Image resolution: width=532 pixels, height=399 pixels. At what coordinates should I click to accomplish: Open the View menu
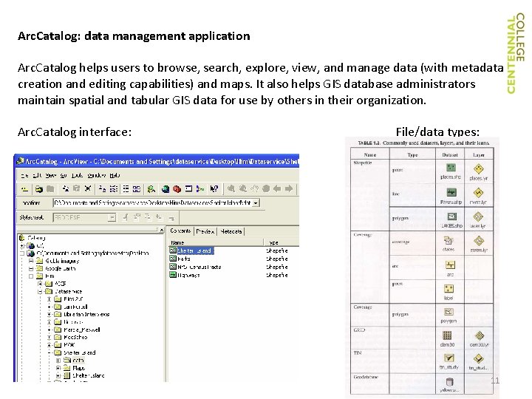coord(50,175)
